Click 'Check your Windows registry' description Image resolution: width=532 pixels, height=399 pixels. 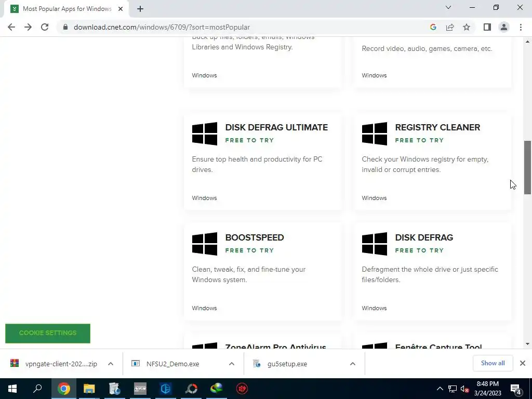(x=425, y=164)
